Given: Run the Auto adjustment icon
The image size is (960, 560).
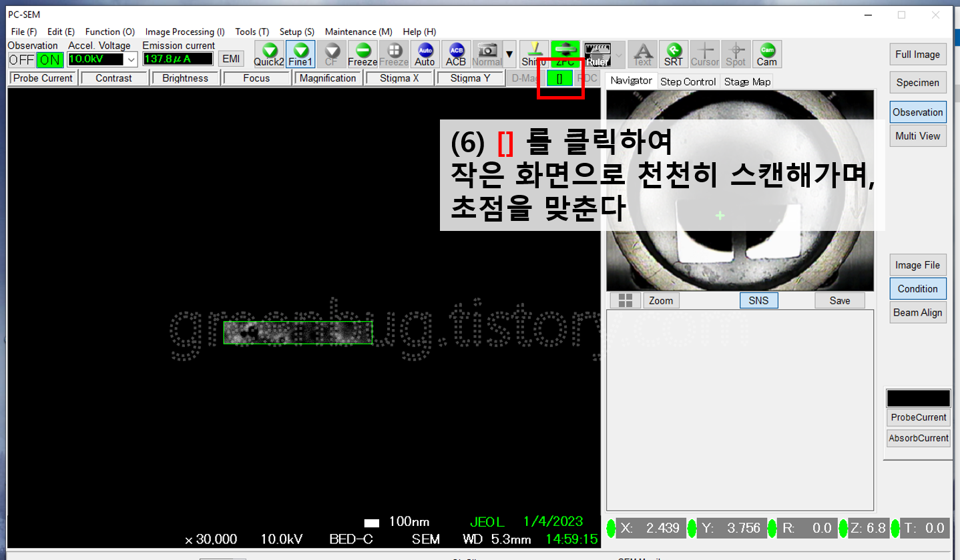Looking at the screenshot, I should click(425, 54).
